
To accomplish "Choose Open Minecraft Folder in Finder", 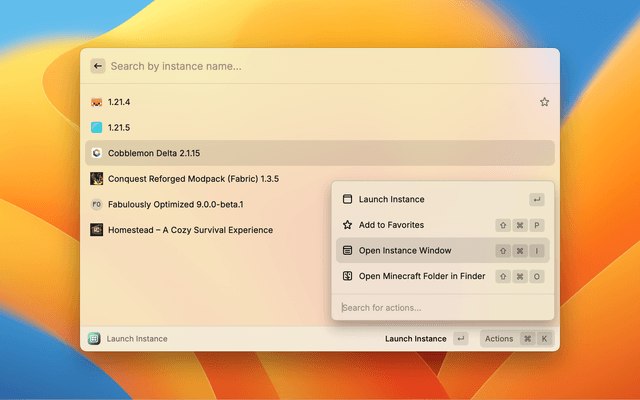I will pyautogui.click(x=420, y=276).
